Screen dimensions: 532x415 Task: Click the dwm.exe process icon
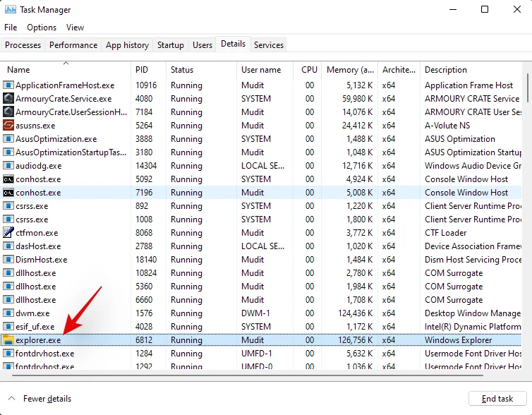pyautogui.click(x=8, y=313)
